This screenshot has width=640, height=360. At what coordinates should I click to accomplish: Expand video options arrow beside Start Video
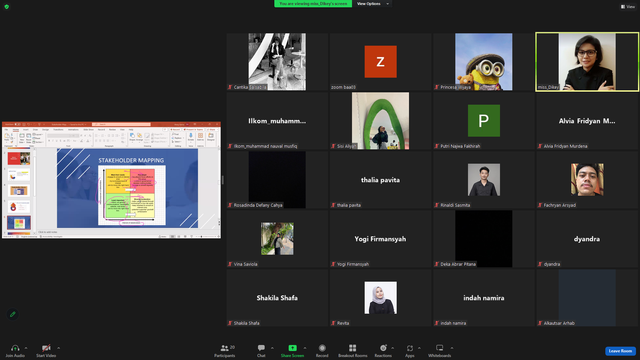[58, 348]
